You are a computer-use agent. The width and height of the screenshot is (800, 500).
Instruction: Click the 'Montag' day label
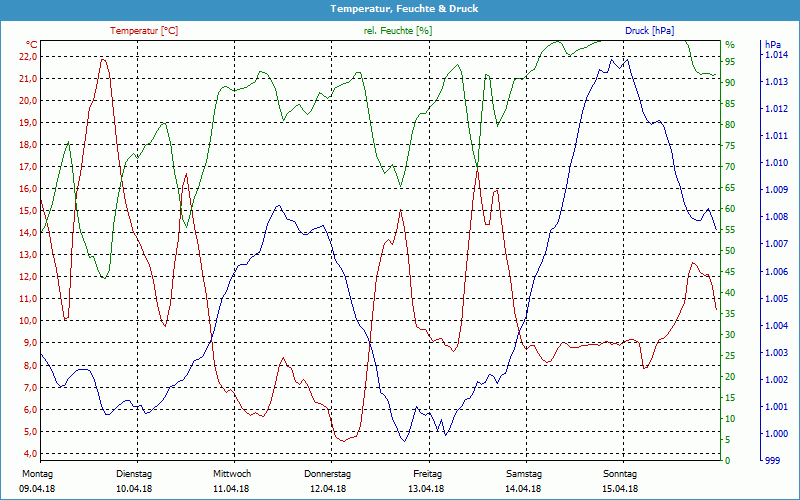coord(38,474)
